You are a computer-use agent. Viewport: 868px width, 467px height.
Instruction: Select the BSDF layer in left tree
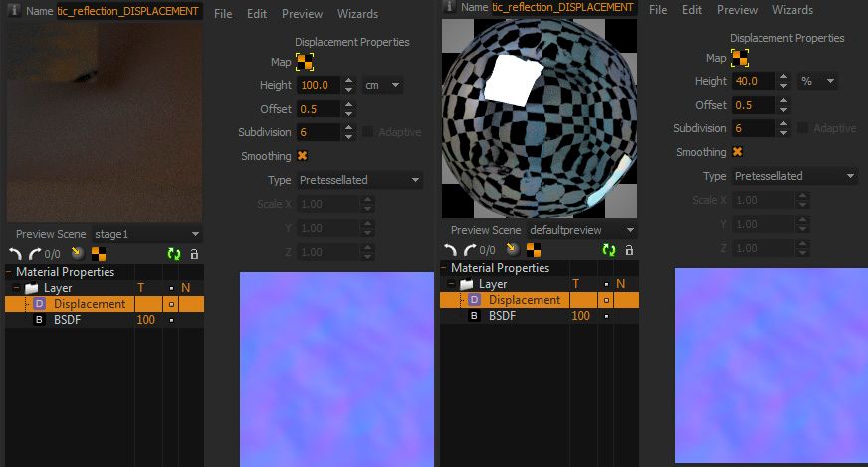[70, 320]
